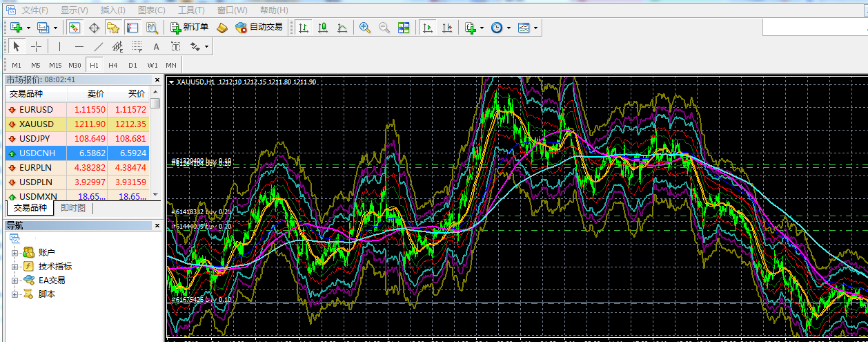Open the Indicators list icon
The height and width of the screenshot is (342, 868).
[x=471, y=28]
